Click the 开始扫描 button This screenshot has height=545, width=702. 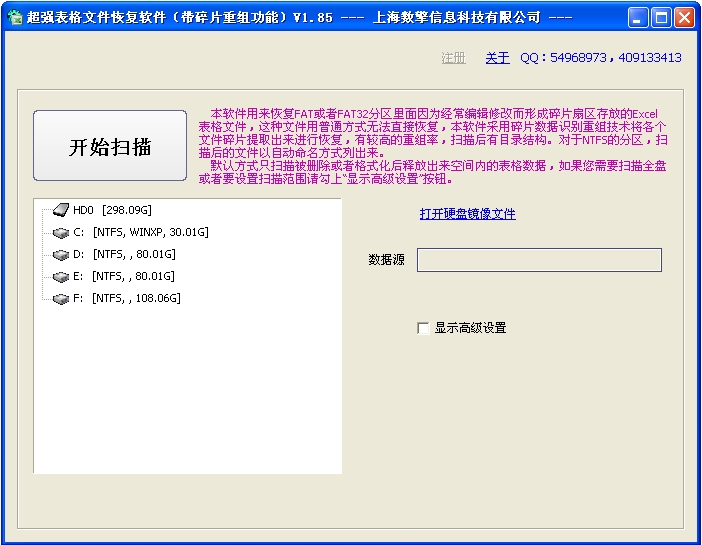click(110, 146)
